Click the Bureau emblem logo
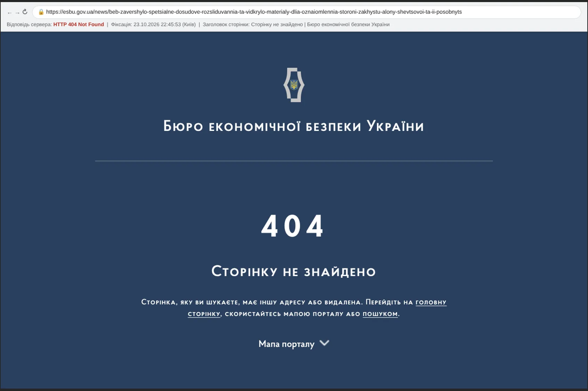This screenshot has height=391, width=588. 294,85
